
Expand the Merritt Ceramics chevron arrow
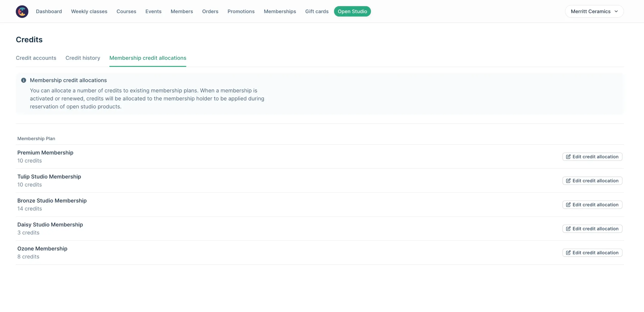point(616,11)
